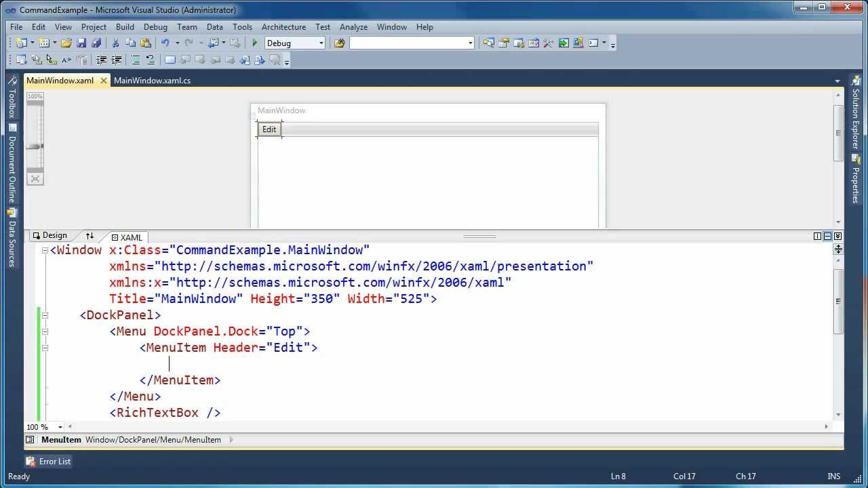Open Properties Window toolbar icon

(x=504, y=43)
